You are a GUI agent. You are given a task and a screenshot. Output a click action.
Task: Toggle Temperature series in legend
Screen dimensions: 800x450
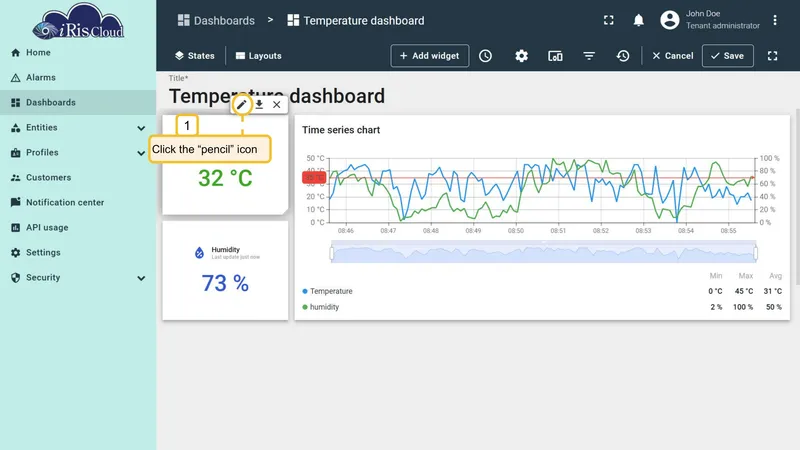click(327, 291)
